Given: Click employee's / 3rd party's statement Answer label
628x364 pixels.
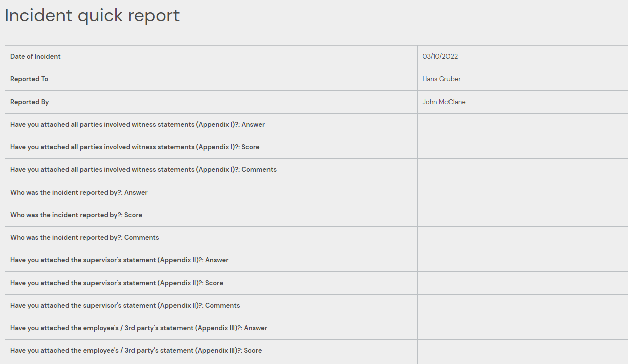Looking at the screenshot, I should [x=139, y=328].
